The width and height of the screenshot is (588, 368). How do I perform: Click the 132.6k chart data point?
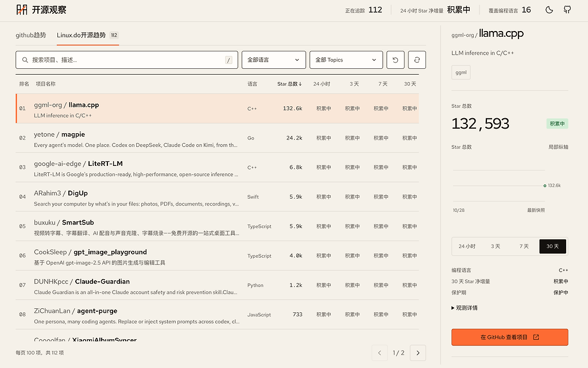click(545, 185)
